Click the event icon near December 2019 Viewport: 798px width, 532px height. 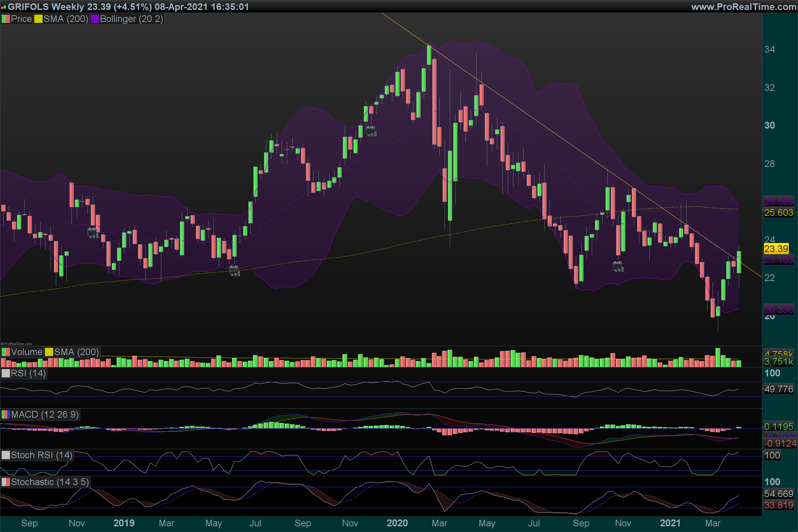click(x=371, y=131)
